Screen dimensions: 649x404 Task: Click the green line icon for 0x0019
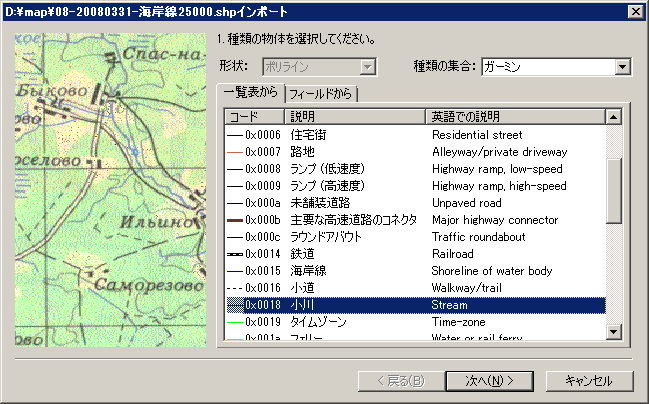235,322
